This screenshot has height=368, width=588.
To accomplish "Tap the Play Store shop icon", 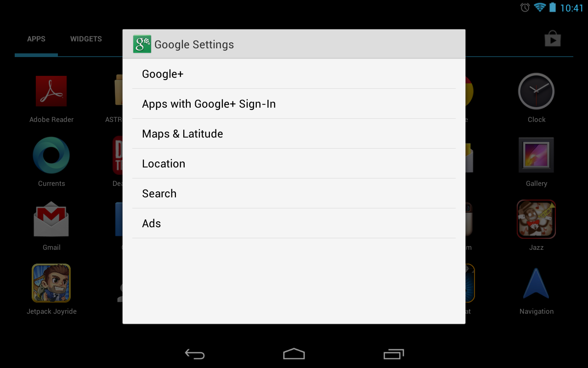I will pos(553,40).
